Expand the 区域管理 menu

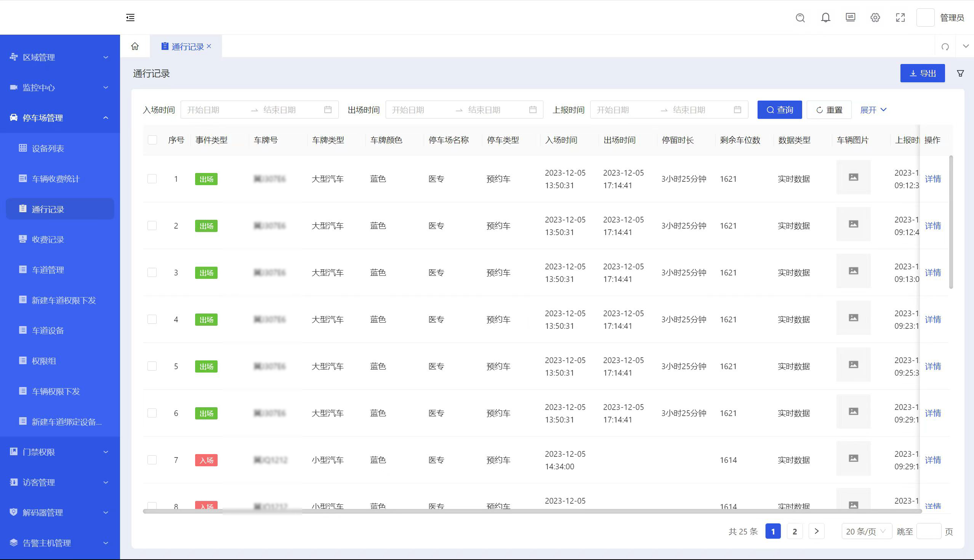(x=60, y=57)
